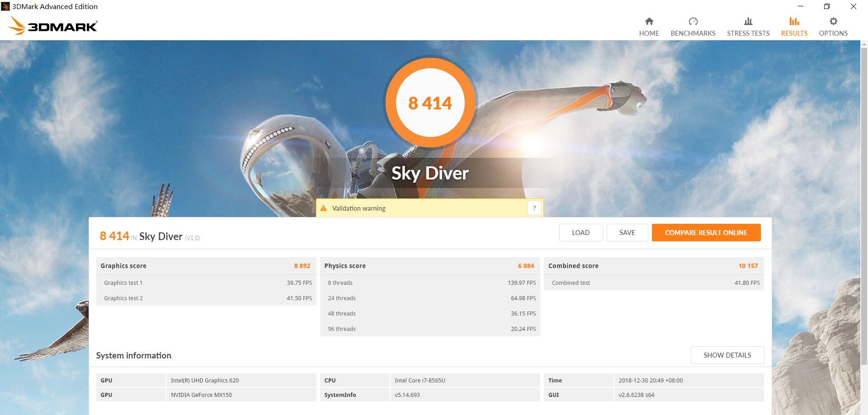Viewport: 868px width, 415px height.
Task: Click the CPU label cell
Action: pyautogui.click(x=355, y=380)
